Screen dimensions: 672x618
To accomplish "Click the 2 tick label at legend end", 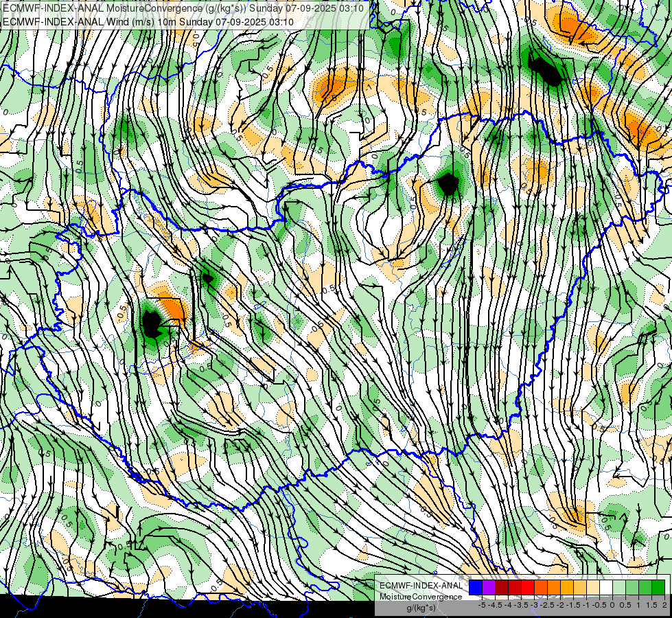I will click(x=664, y=605).
